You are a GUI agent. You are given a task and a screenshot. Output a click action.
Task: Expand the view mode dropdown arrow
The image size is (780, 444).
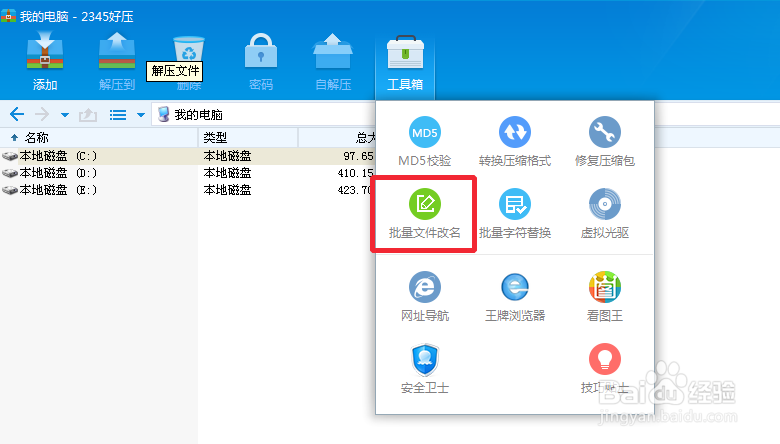[141, 115]
